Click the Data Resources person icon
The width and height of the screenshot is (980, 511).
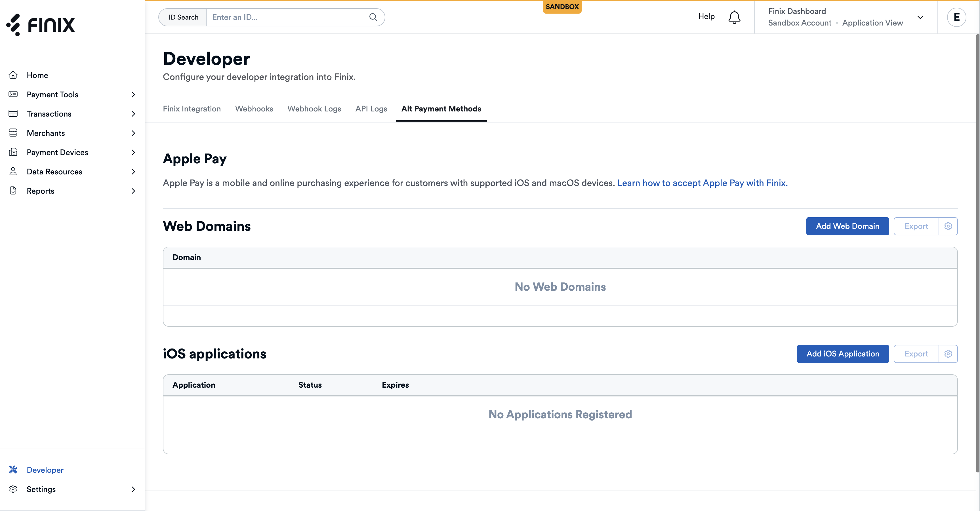coord(13,172)
